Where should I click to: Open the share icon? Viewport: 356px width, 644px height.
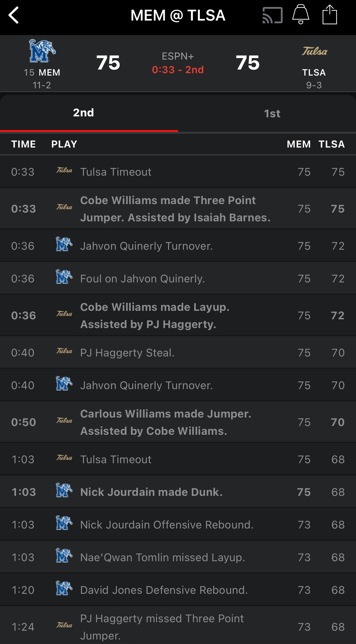(x=329, y=15)
